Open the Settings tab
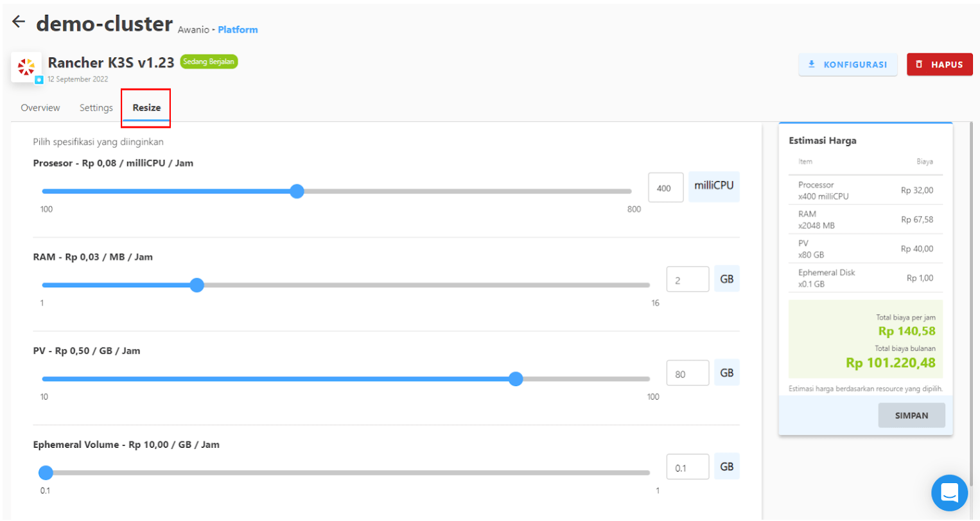The height and width of the screenshot is (521, 980). click(96, 108)
